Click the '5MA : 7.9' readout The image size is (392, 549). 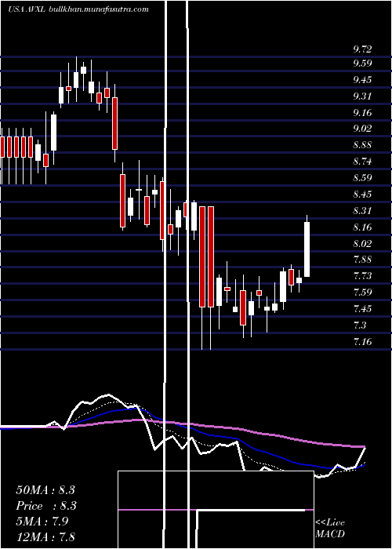click(x=42, y=522)
